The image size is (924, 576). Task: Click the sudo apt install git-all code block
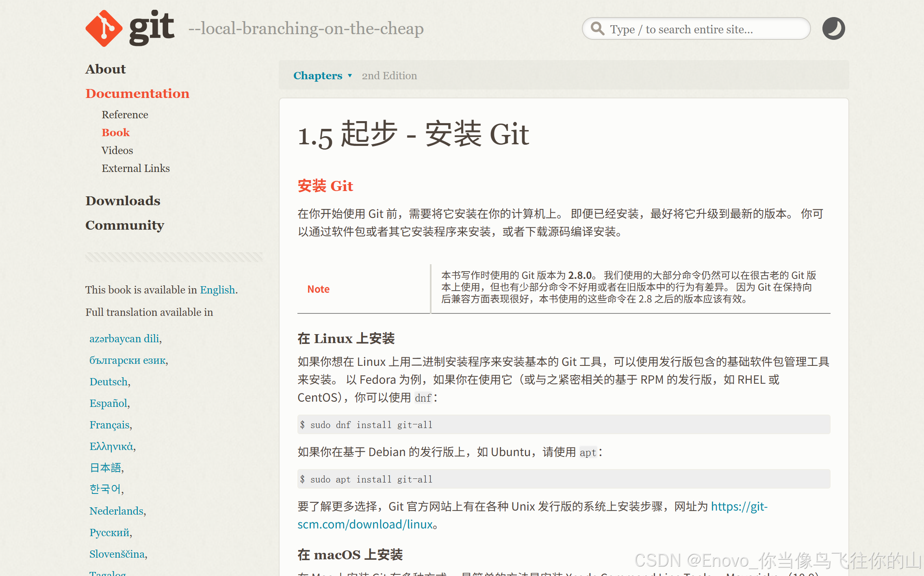coord(564,479)
